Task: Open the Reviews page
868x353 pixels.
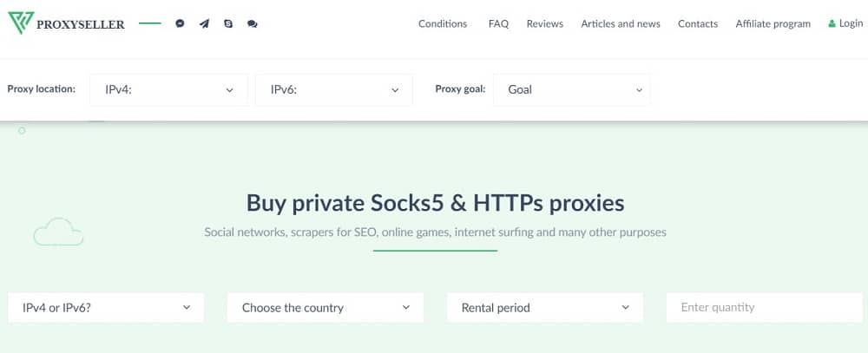Action: pyautogui.click(x=545, y=23)
